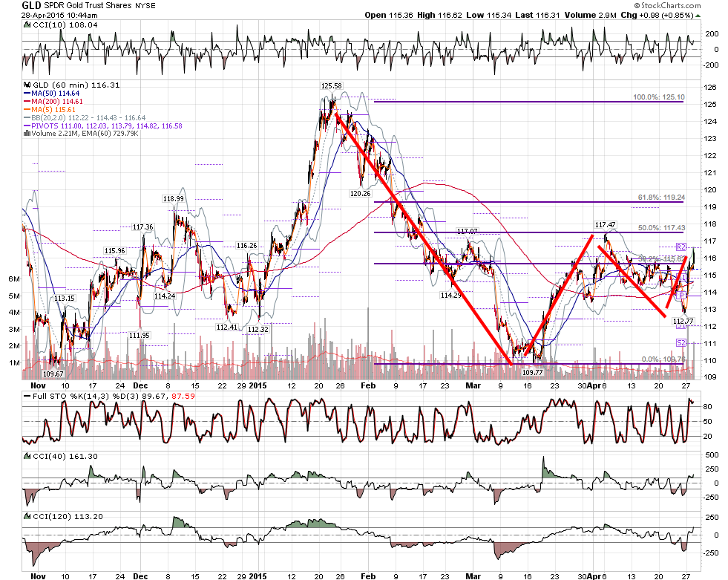Click the PIVOTS legend entry
Image resolution: width=728 pixels, height=580 pixels.
[x=102, y=126]
